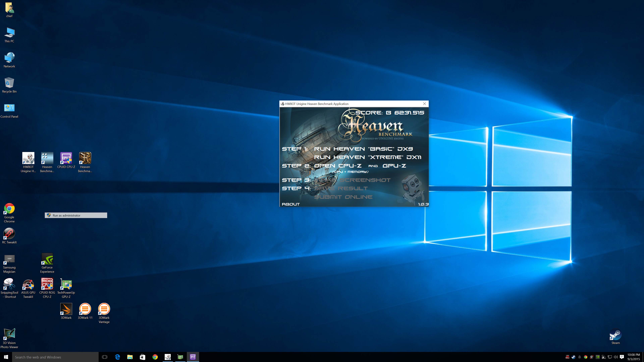This screenshot has width=644, height=362.
Task: Open the 3DMark 11 desktop shortcut
Action: coord(85,311)
